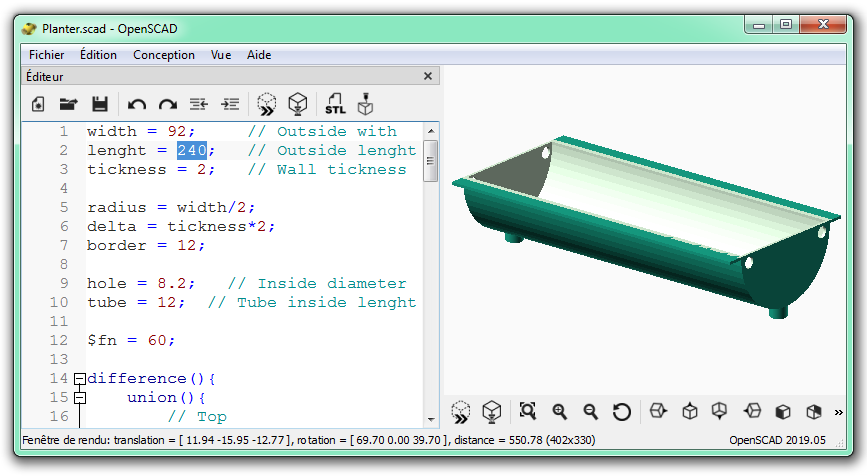Screen dimensions: 867x476
Task: Click the editor scrollbar down arrow
Action: click(431, 420)
